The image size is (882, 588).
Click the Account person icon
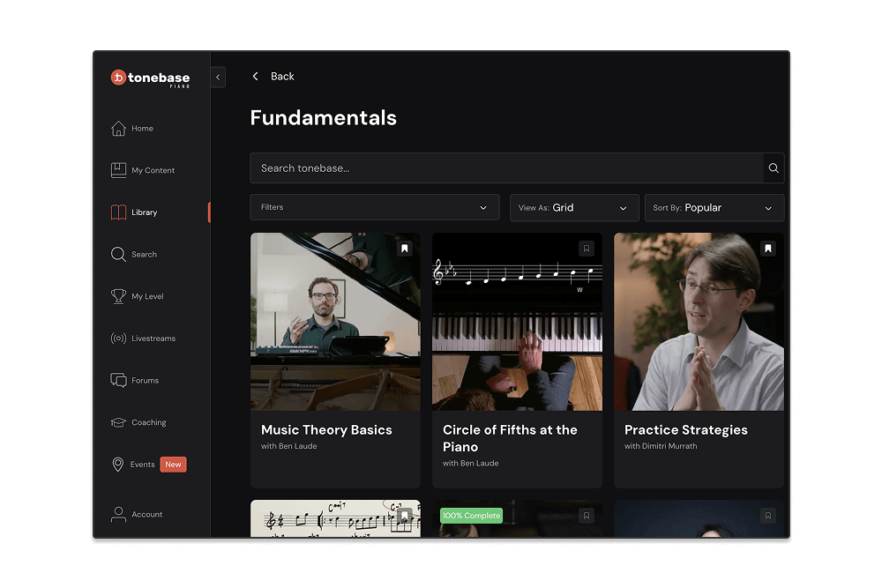tap(118, 514)
